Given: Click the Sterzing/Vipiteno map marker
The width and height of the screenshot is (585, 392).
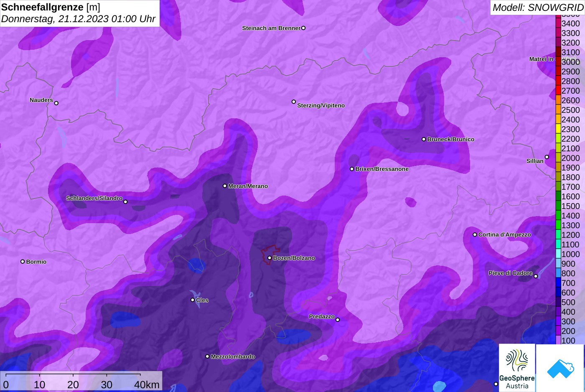Looking at the screenshot, I should coord(294,102).
